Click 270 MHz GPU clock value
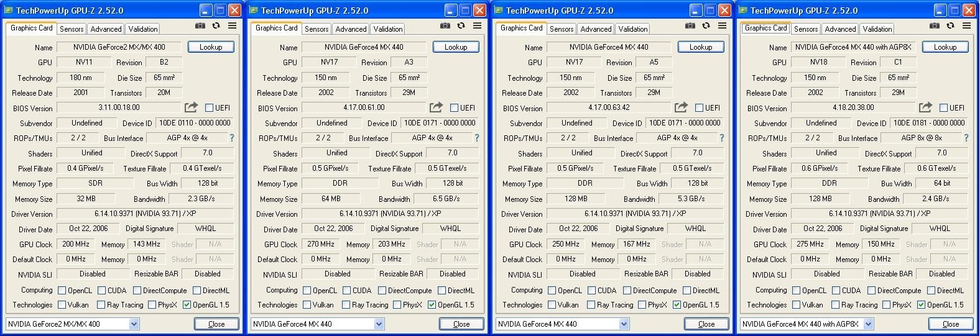The image size is (980, 336). click(x=321, y=244)
